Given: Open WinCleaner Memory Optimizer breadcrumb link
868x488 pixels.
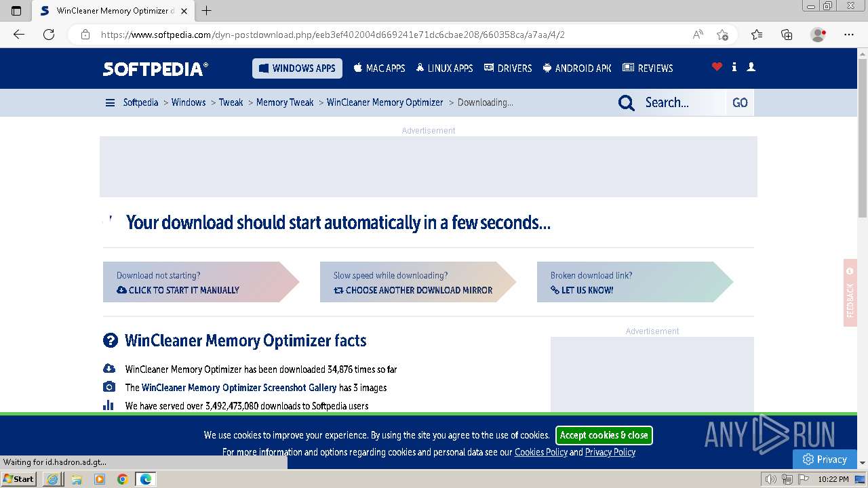Looking at the screenshot, I should [x=384, y=102].
